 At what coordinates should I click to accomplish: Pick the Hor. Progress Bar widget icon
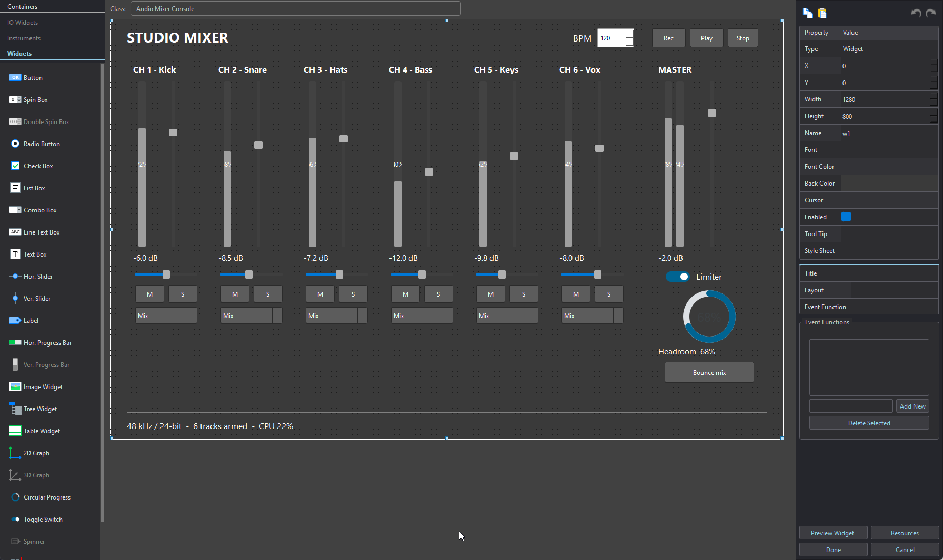[15, 342]
